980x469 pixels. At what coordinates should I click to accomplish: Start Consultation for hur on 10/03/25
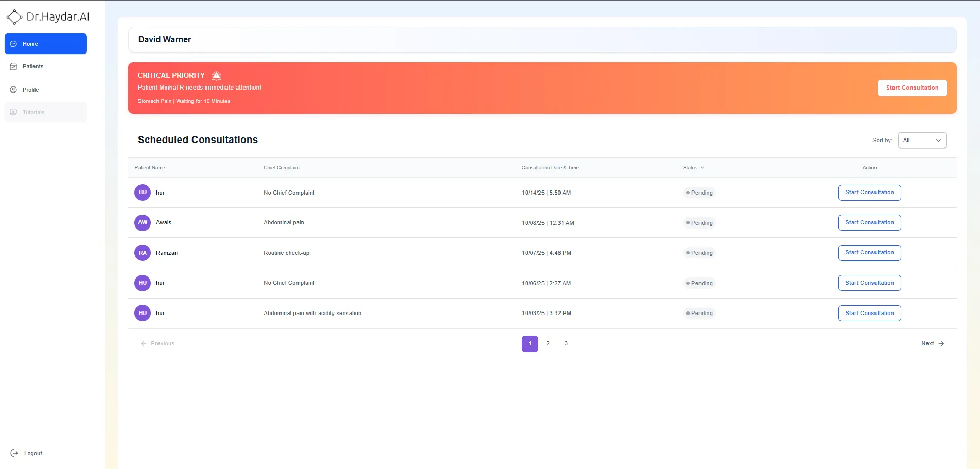(x=869, y=313)
